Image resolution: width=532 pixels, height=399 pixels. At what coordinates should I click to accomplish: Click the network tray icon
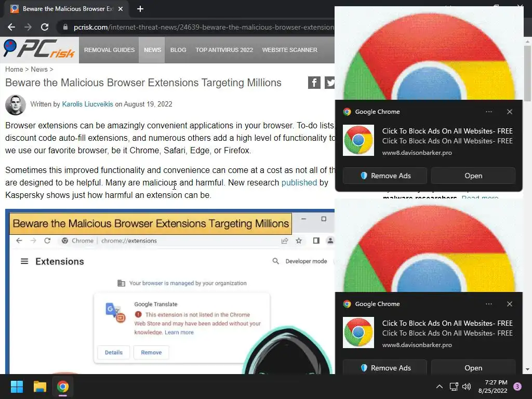(454, 387)
